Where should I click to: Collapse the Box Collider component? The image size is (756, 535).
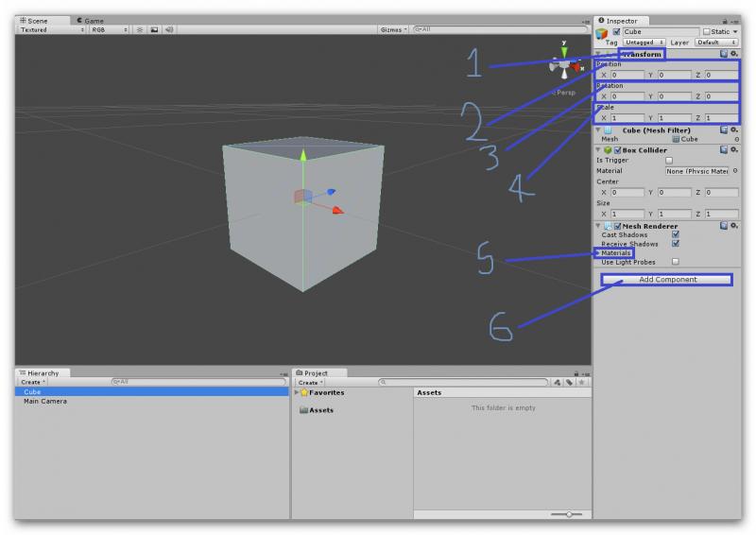[598, 150]
